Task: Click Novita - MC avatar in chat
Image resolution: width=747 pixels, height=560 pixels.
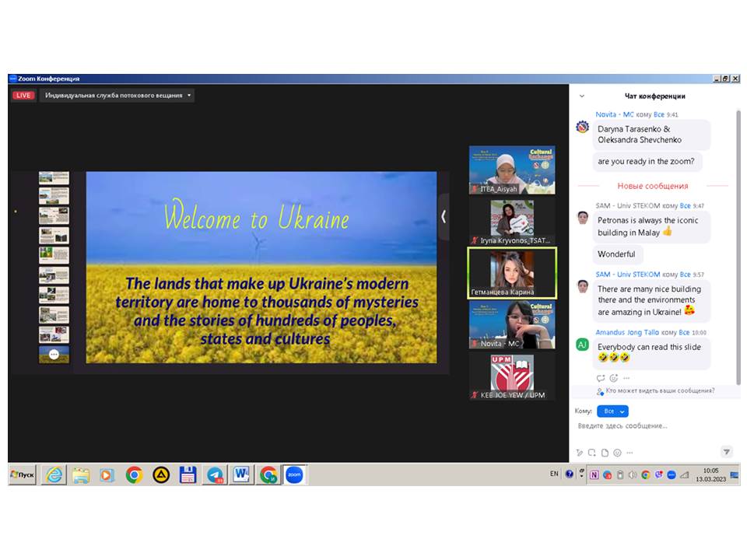Action: (x=582, y=127)
